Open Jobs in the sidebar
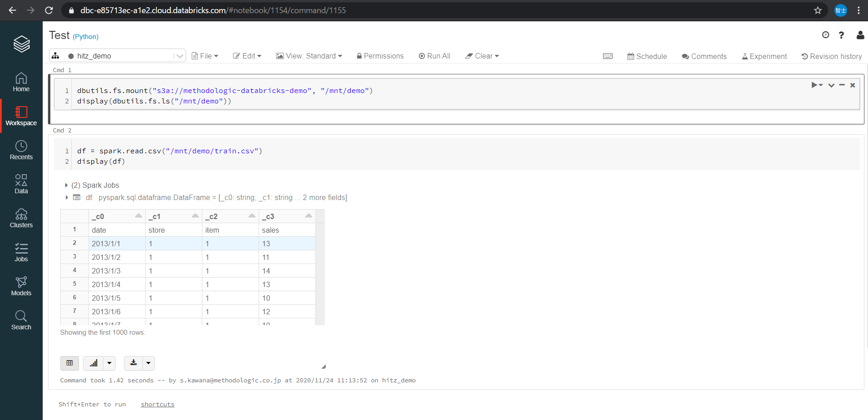The image size is (868, 420). pos(21,252)
